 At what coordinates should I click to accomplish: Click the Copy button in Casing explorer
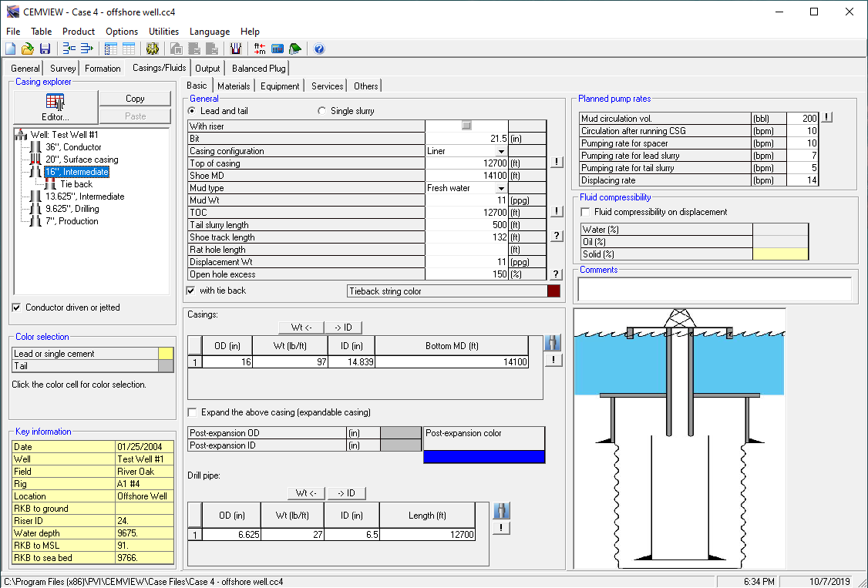[x=135, y=99]
